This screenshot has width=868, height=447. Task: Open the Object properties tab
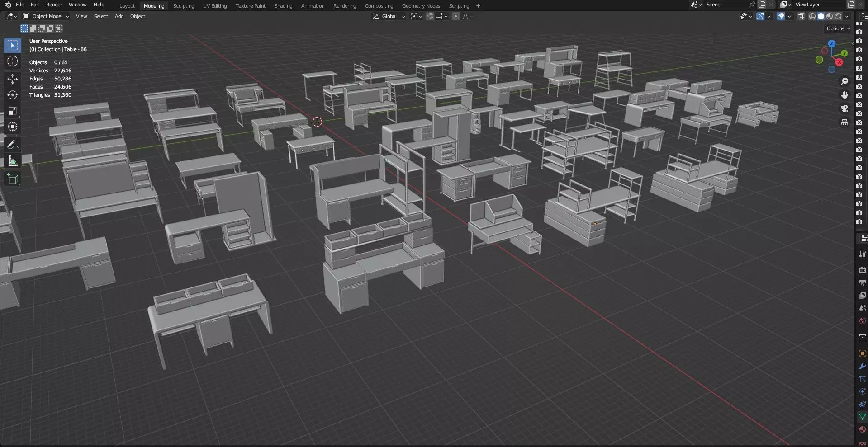coord(862,353)
